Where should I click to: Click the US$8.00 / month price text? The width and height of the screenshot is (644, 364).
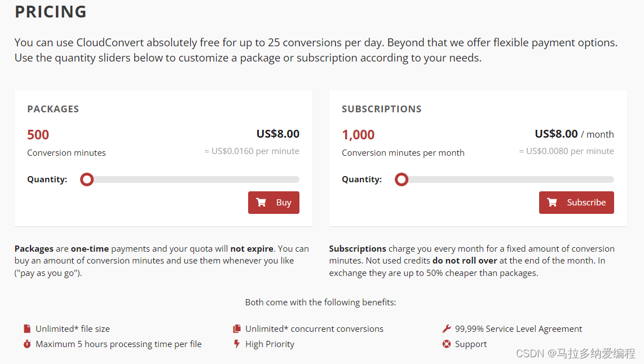click(x=574, y=134)
